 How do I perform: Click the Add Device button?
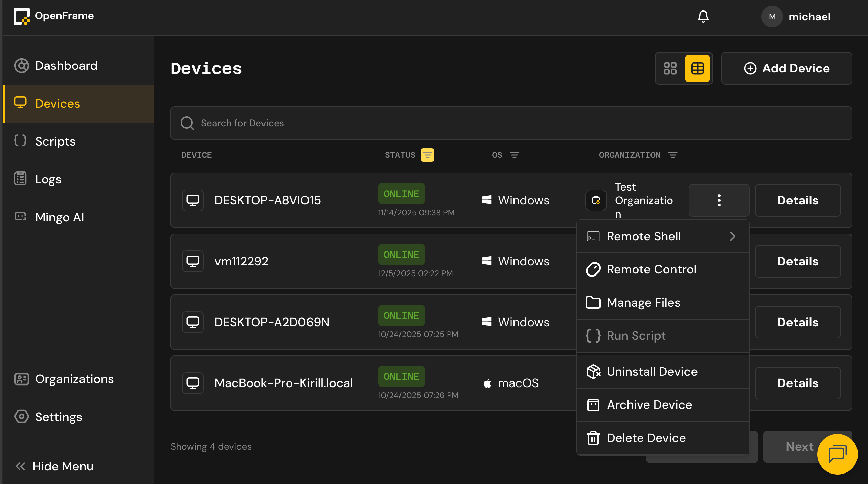tap(786, 68)
